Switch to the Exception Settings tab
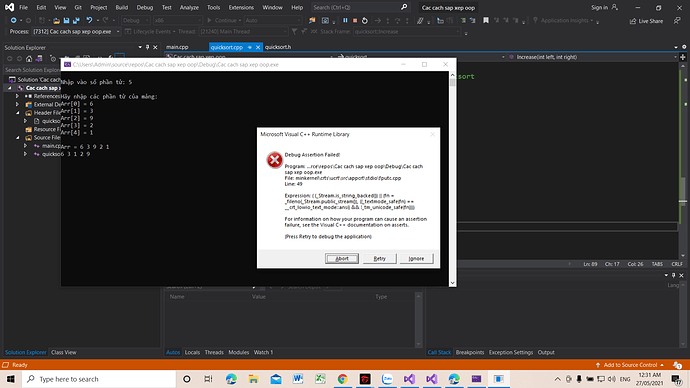This screenshot has height=388, width=690. coord(510,352)
